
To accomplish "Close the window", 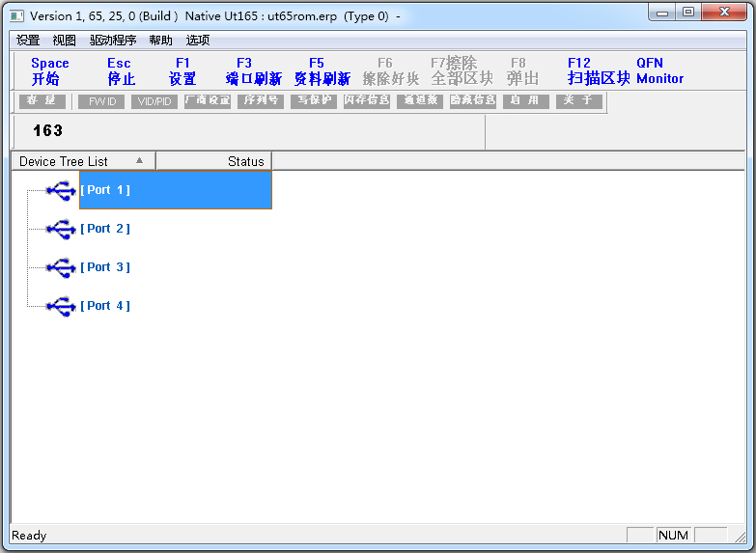I will pos(724,13).
